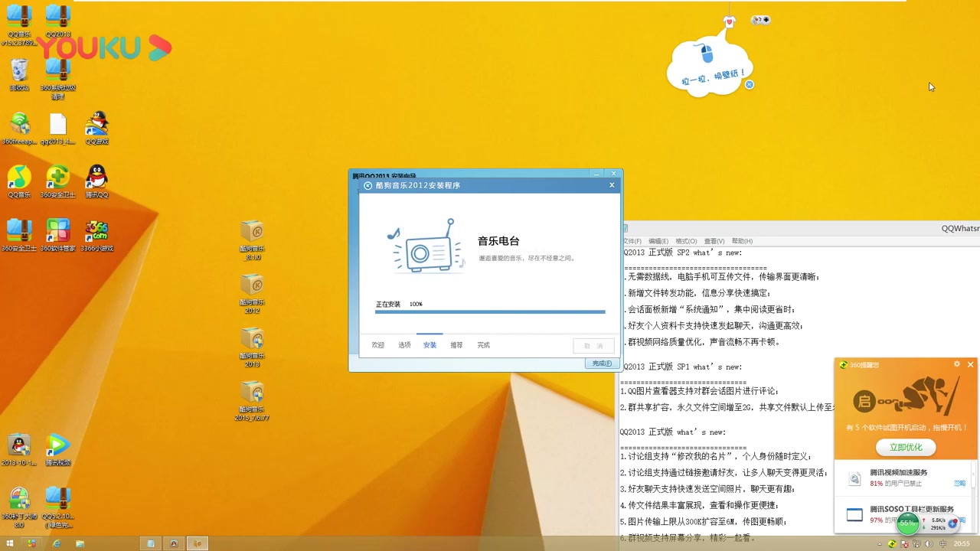Click the blue plus on speed widget
Viewport: 980px width, 551px height.
pos(952,524)
